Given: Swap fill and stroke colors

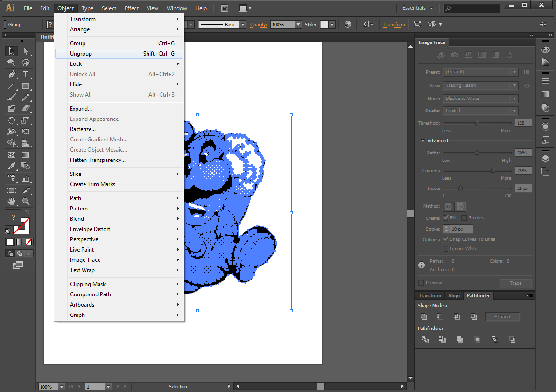Looking at the screenshot, I should coord(27,211).
